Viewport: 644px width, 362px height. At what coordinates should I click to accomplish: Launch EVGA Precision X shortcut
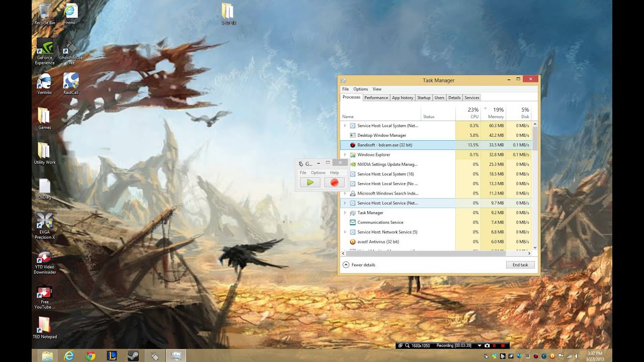coord(44,225)
